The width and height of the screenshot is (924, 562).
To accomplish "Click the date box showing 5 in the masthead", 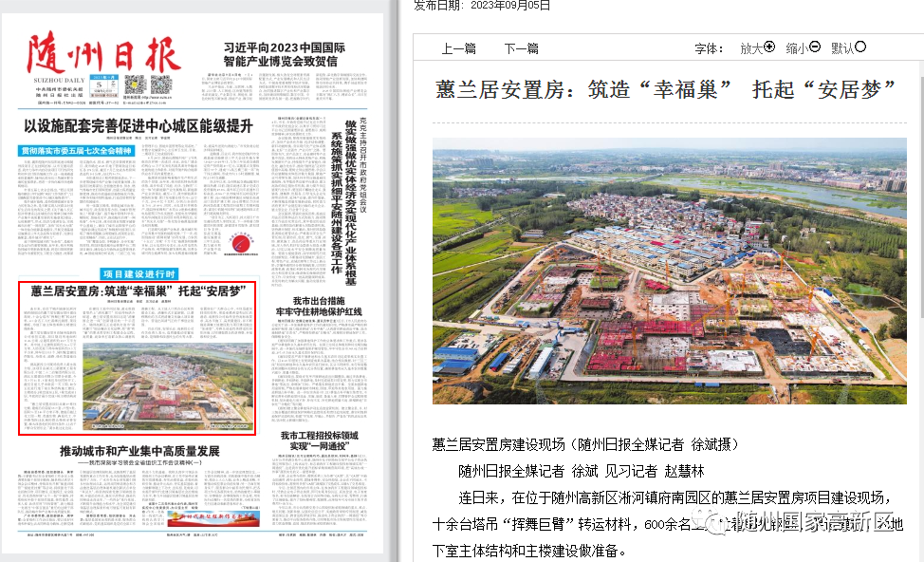I will pyautogui.click(x=103, y=86).
